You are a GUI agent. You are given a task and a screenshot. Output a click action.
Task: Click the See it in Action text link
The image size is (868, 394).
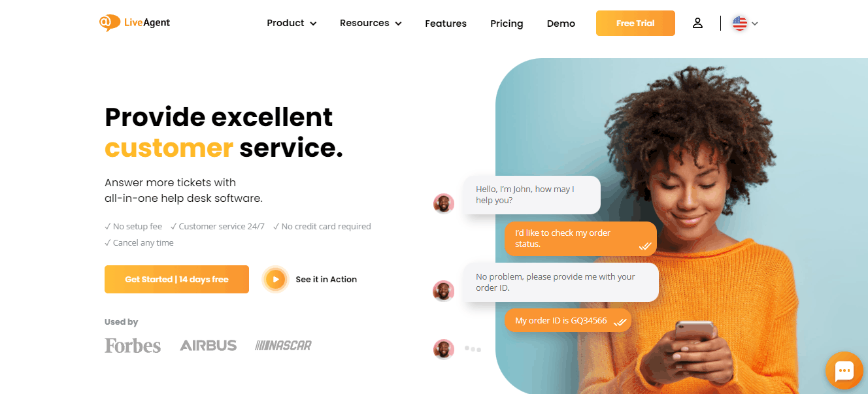tap(326, 280)
